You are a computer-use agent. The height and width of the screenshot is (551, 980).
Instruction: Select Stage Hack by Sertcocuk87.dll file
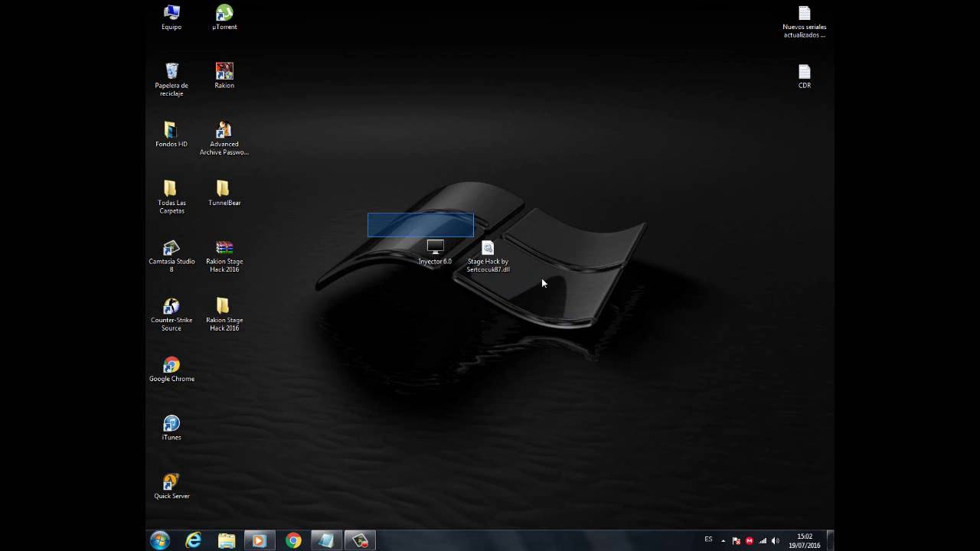click(488, 256)
